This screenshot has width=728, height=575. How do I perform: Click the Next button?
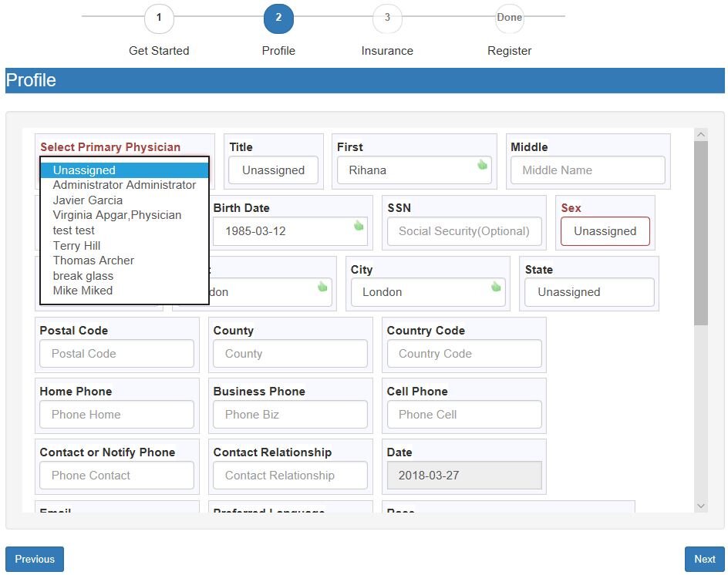(x=704, y=560)
